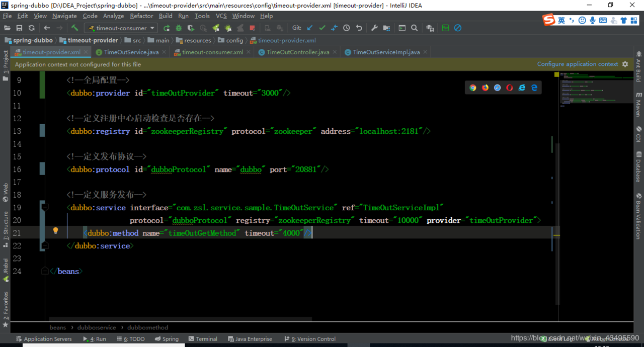Click the Save All disk icon
This screenshot has width=644, height=347.
19,28
